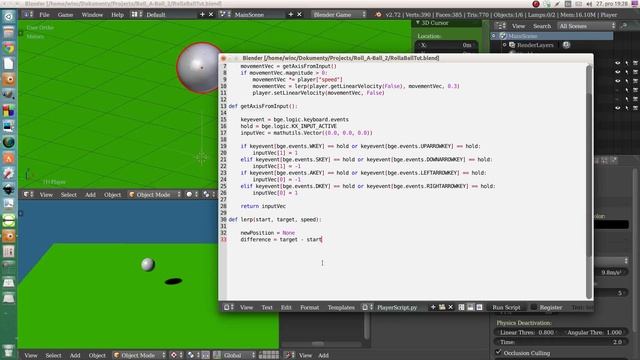Open the logic editor type selector
Viewport: 640px width, 360px height.
point(290,356)
